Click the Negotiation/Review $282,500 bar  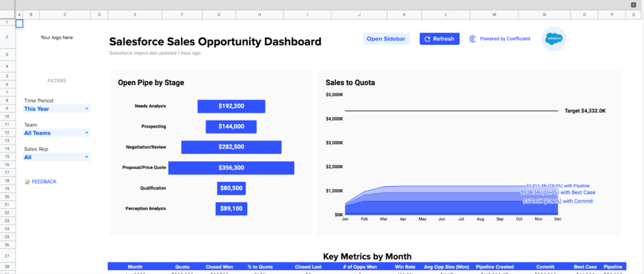[x=231, y=147]
